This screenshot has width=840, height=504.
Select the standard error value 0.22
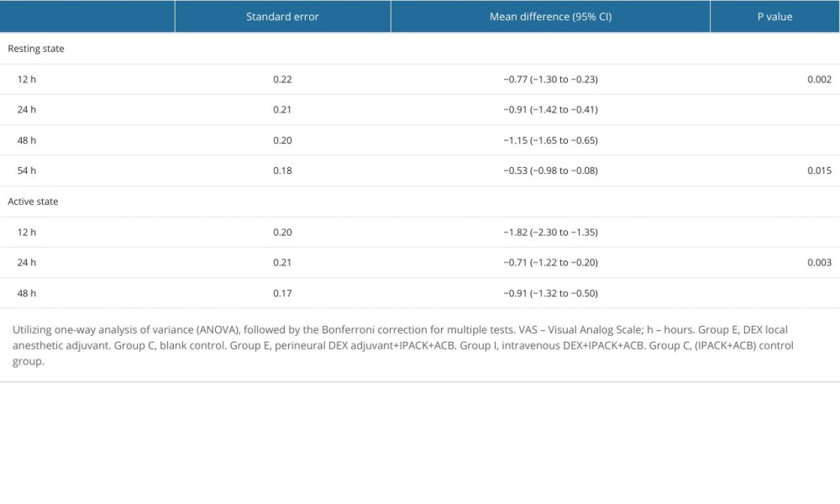click(282, 79)
